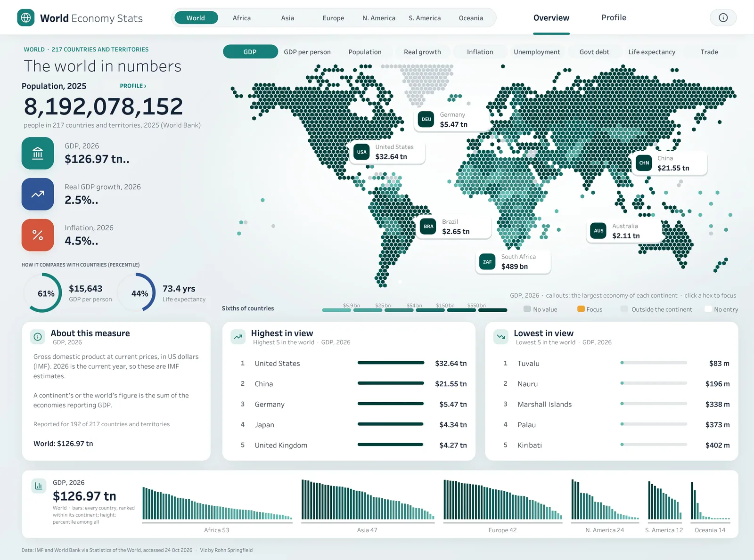Click the Real GDP growth trend icon
The width and height of the screenshot is (754, 560).
[x=38, y=194]
